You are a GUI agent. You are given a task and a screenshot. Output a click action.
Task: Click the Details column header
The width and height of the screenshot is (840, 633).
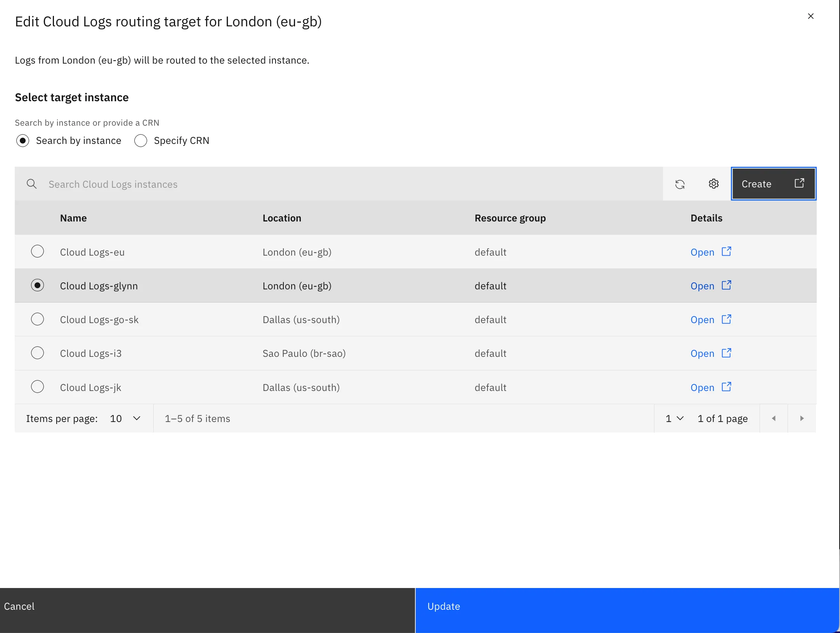point(706,218)
